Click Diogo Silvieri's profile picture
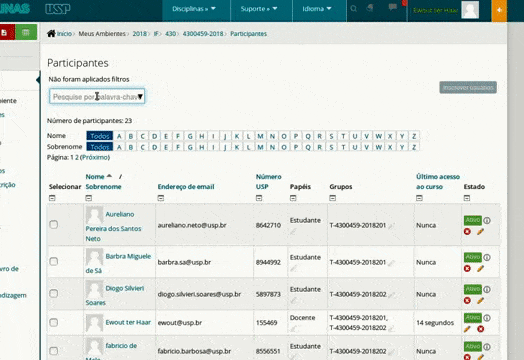The image size is (524, 360). click(94, 289)
